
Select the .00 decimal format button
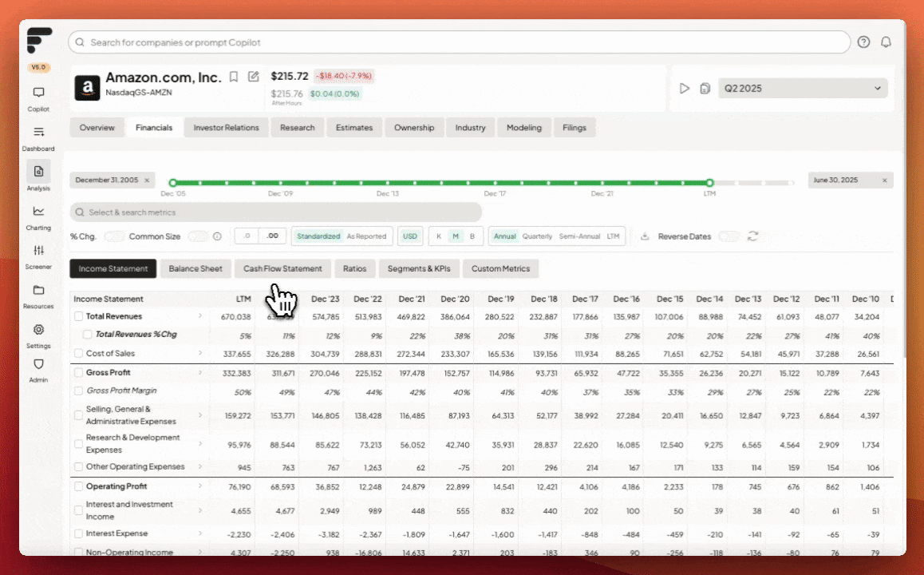click(272, 236)
